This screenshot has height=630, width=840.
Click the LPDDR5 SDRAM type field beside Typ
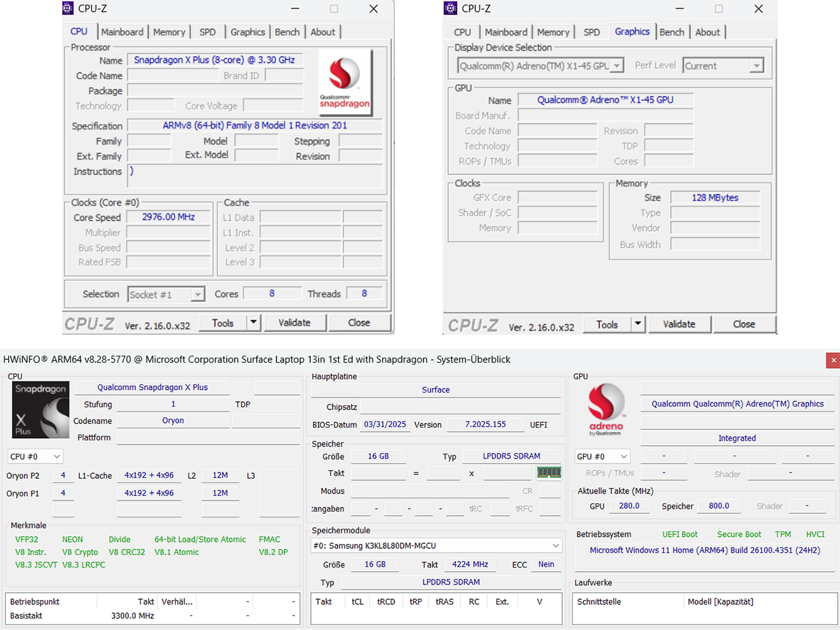click(x=512, y=456)
